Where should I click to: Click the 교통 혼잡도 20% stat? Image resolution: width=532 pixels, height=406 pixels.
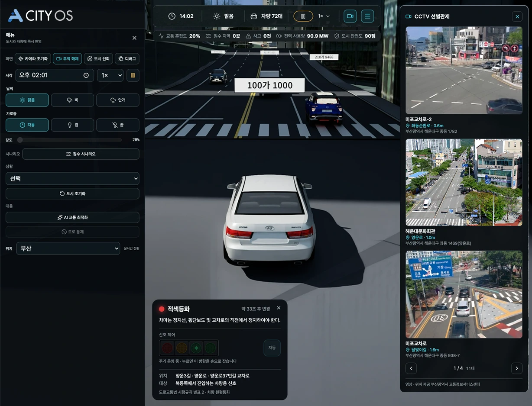coord(179,36)
